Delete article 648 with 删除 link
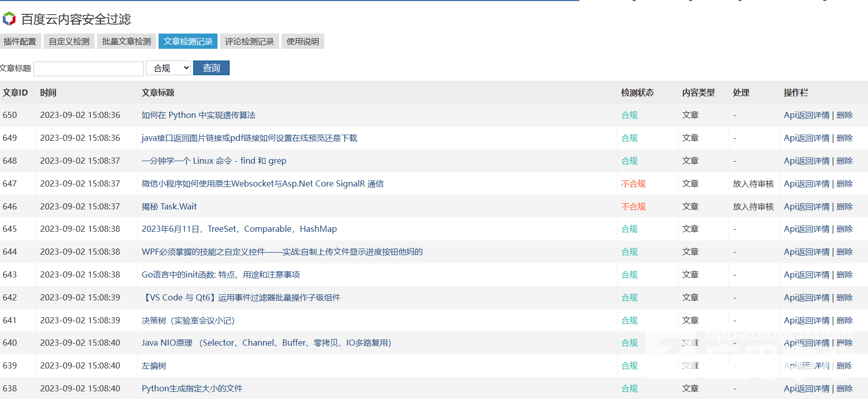Viewport: 868px width, 399px height. tap(845, 161)
